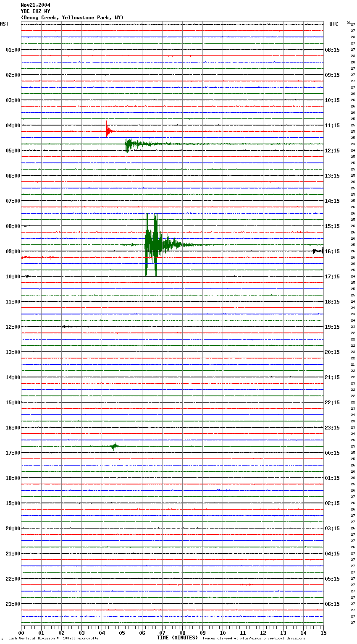Click the "UTC" column header
Screen dimensions: 357x644
[x=334, y=24]
